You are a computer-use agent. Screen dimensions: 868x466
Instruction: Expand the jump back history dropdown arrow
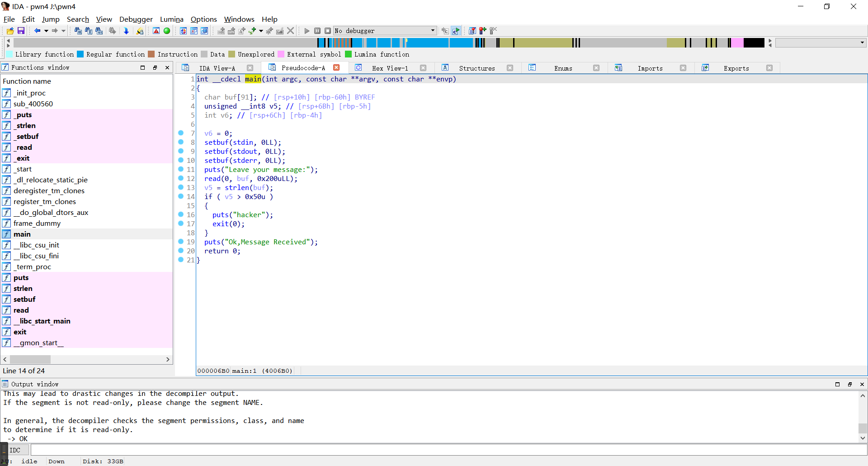[x=46, y=31]
